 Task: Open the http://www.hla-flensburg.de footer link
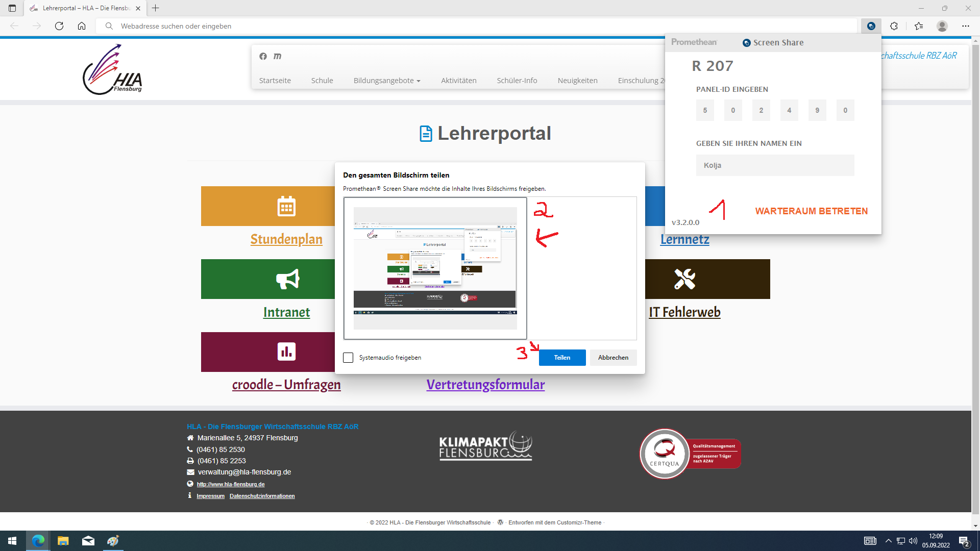[231, 484]
